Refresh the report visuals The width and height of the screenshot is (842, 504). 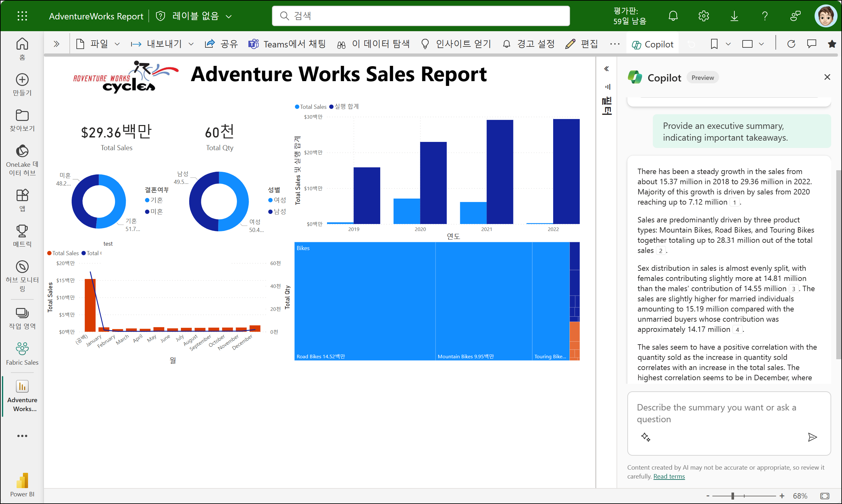791,44
